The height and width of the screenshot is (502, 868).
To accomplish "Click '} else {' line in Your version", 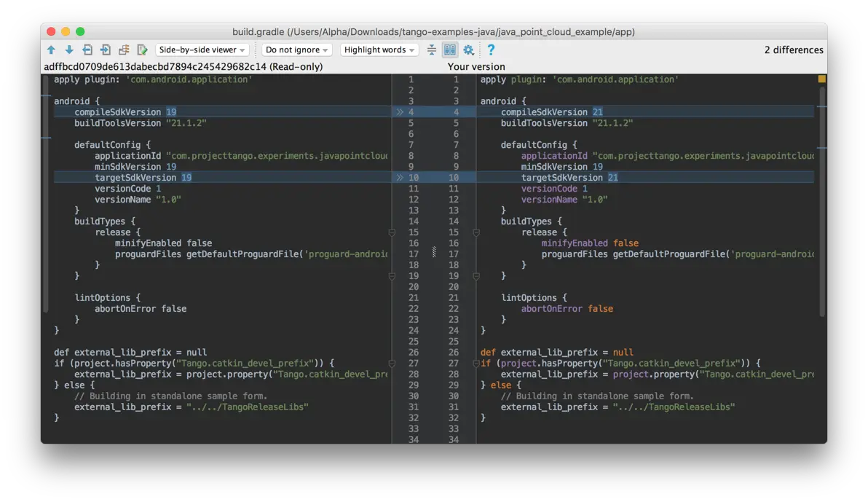I will (501, 385).
